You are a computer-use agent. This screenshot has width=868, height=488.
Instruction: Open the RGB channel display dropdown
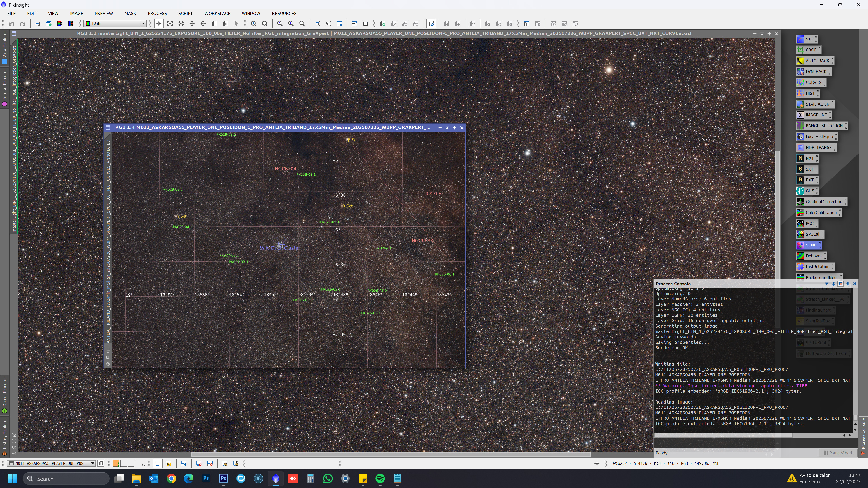click(143, 23)
